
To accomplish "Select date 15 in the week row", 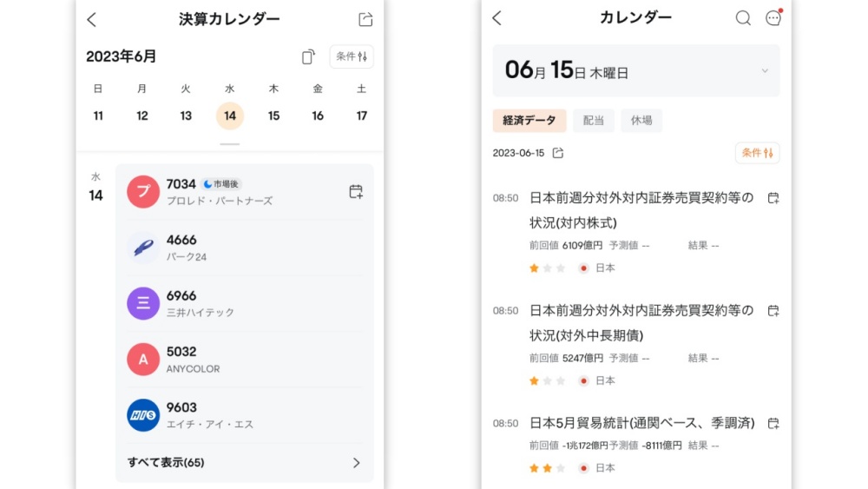I will tap(274, 116).
